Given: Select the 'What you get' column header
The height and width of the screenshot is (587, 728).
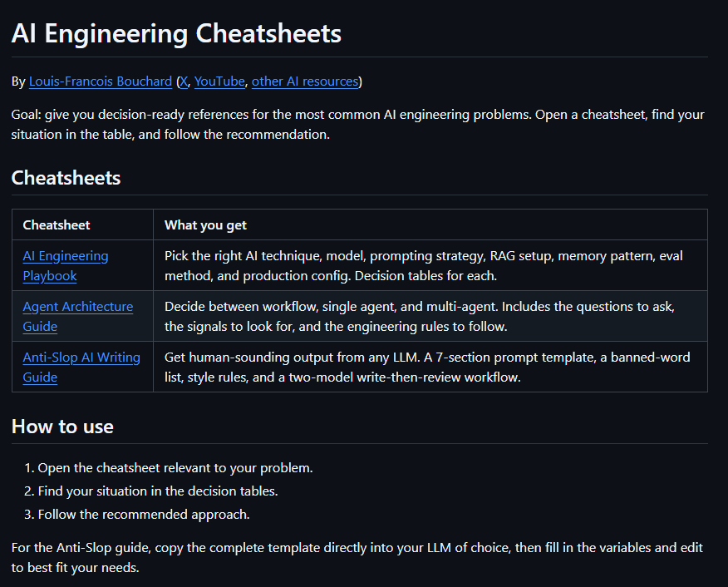Looking at the screenshot, I should pos(205,225).
